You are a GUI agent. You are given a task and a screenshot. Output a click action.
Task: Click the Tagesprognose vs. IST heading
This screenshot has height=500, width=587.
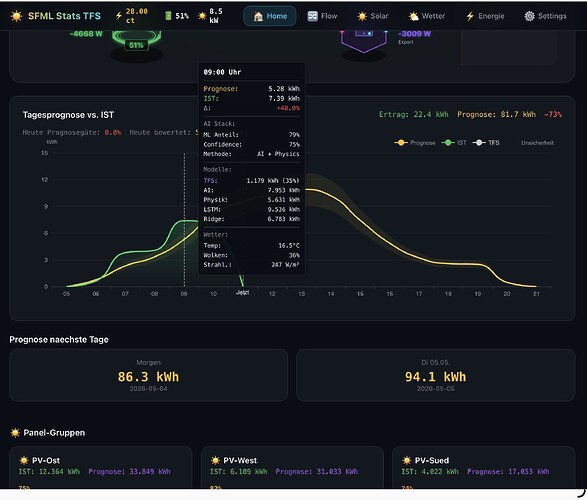coord(68,115)
